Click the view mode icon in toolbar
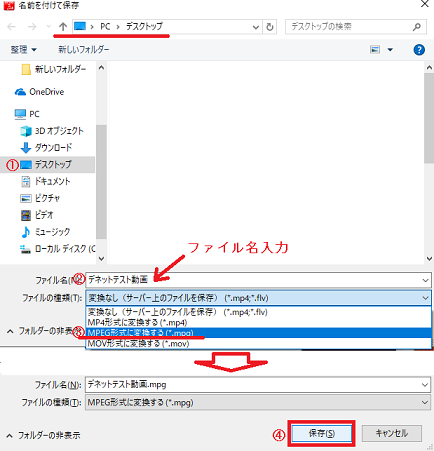The width and height of the screenshot is (434, 451). [375, 50]
